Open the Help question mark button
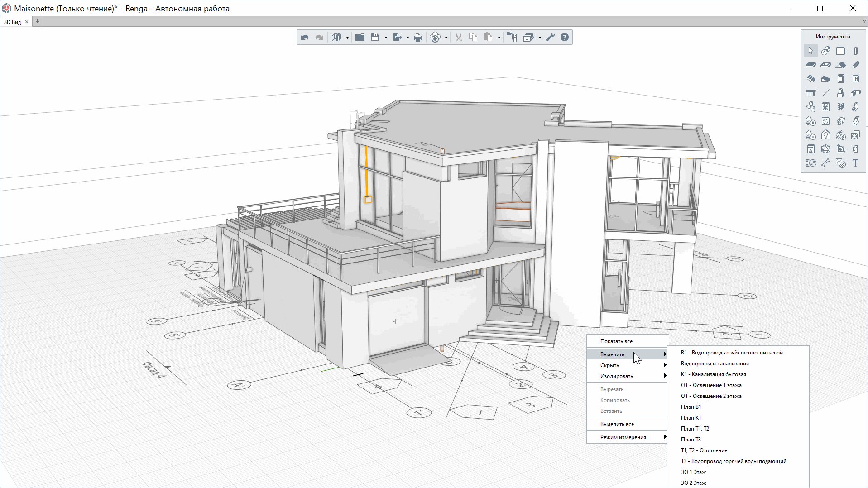 [565, 38]
